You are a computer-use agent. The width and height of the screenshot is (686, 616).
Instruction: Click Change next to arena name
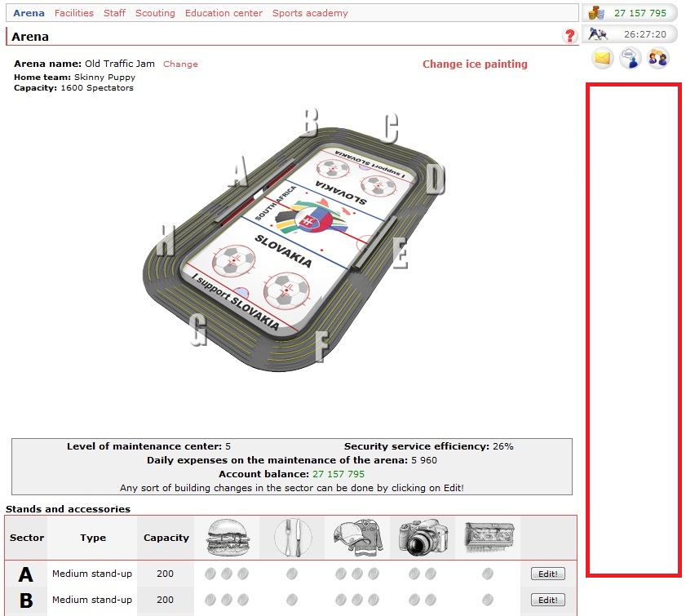[x=180, y=64]
